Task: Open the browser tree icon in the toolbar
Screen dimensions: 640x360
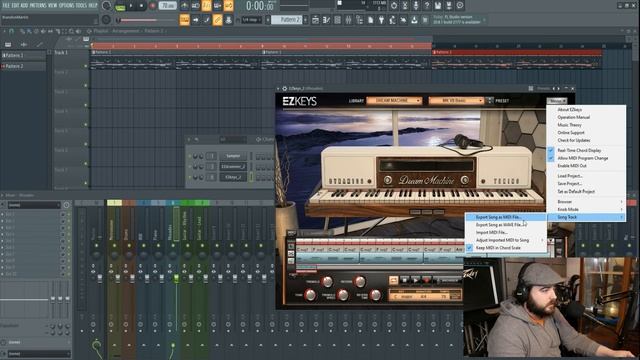Action: click(360, 20)
